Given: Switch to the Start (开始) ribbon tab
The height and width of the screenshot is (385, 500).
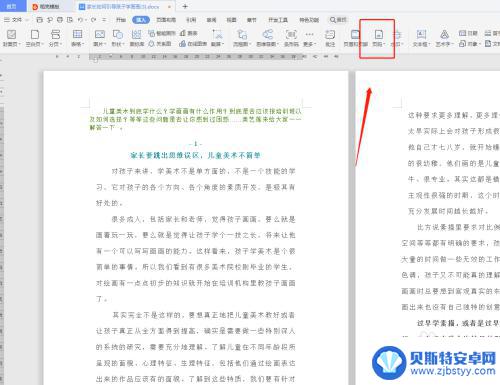Looking at the screenshot, I should click(x=121, y=20).
